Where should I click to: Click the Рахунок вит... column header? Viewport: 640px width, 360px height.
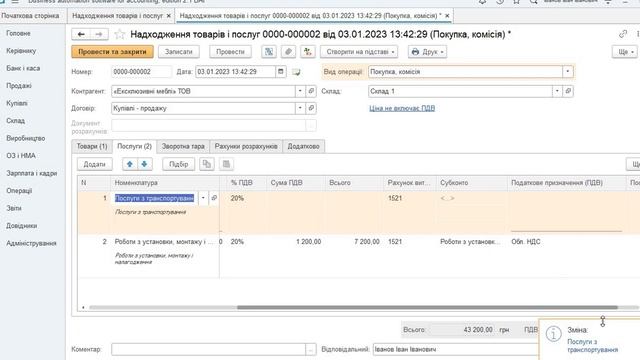[x=409, y=182]
